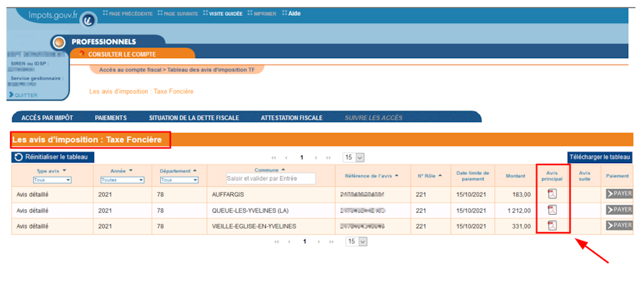644x281 pixels.
Task: Open the QUEUE-LES-YVELINES avis principal PDF icon
Action: coord(553,211)
